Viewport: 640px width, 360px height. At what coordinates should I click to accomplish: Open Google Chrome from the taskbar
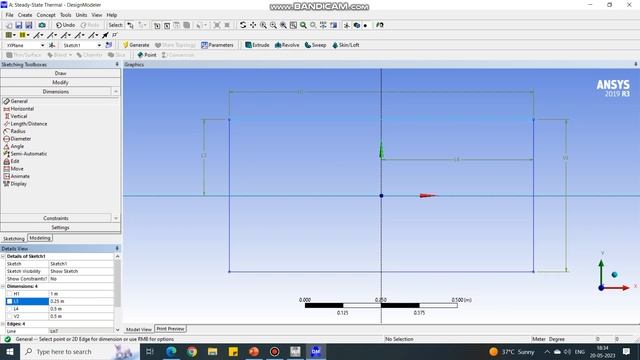pyautogui.click(x=192, y=351)
